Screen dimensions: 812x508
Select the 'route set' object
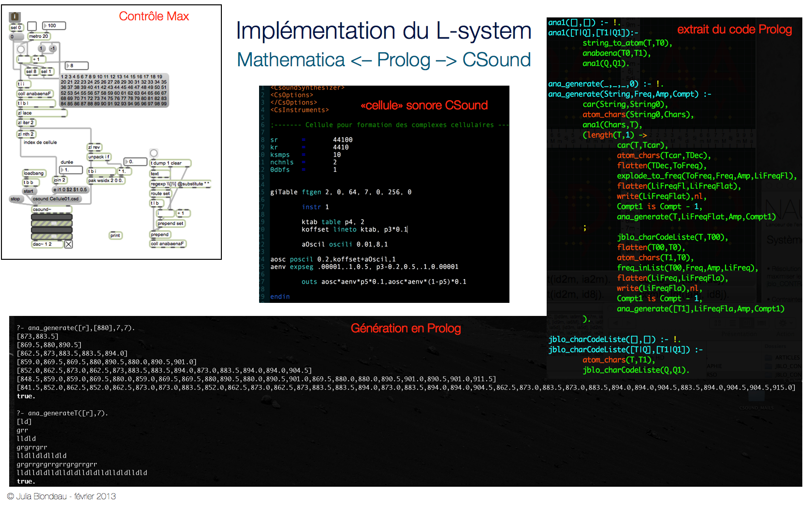[160, 194]
